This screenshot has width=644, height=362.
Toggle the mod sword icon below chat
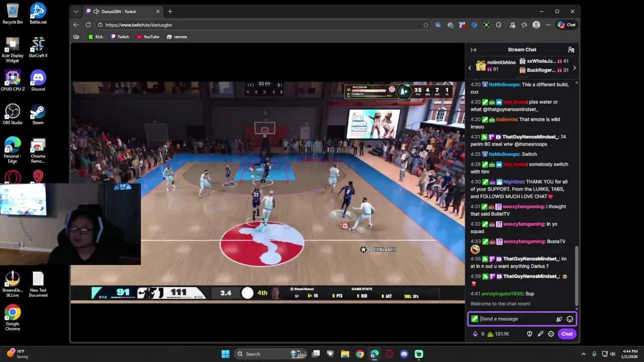pyautogui.click(x=540, y=334)
